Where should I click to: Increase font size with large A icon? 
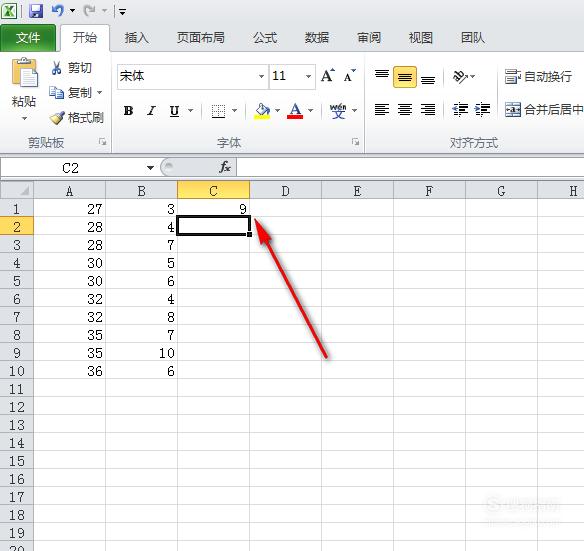(328, 76)
